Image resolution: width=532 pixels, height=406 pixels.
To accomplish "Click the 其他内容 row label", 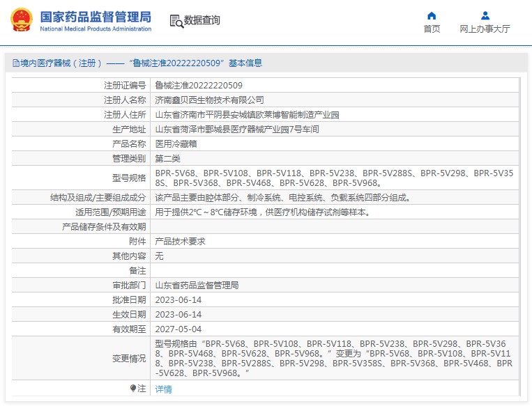I will 129,256.
